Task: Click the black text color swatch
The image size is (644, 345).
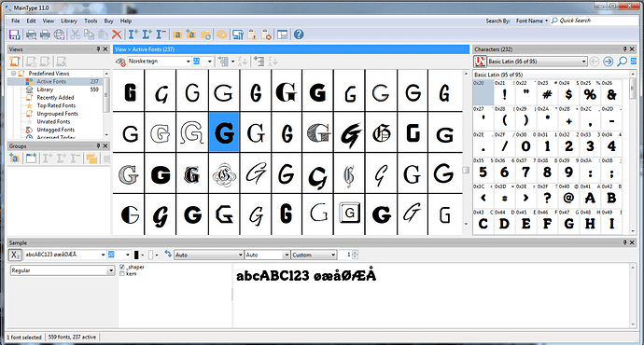Action: (136, 255)
